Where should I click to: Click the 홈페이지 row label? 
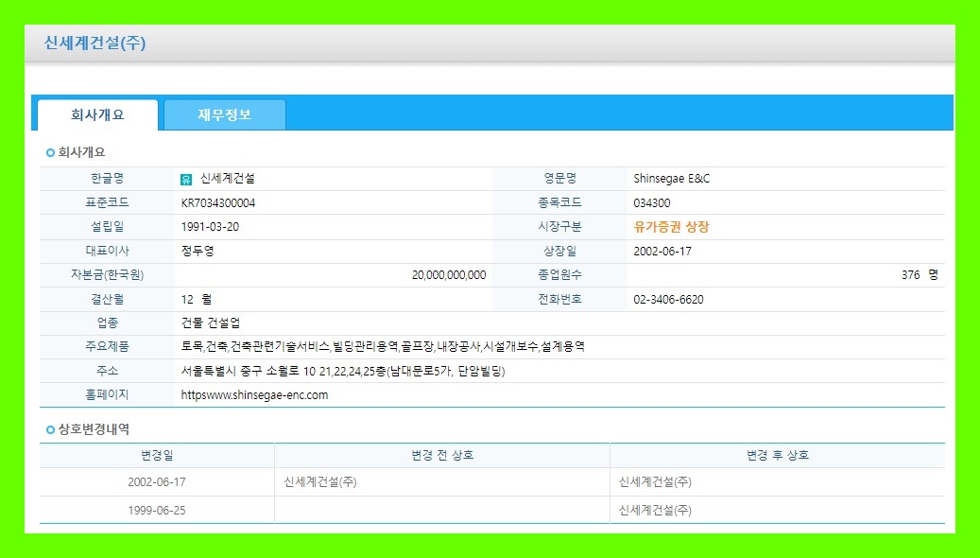[108, 394]
